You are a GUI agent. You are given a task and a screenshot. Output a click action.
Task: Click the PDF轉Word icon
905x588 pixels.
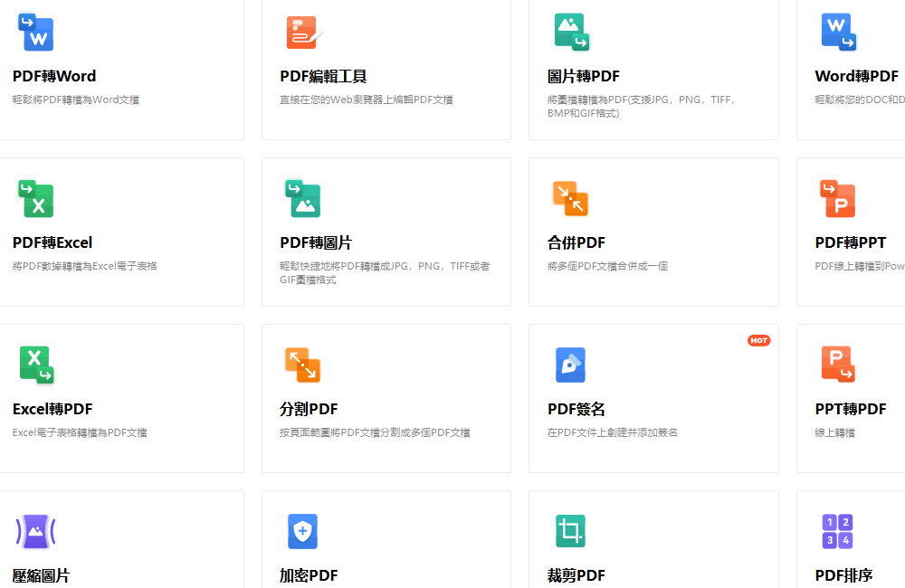[x=35, y=33]
